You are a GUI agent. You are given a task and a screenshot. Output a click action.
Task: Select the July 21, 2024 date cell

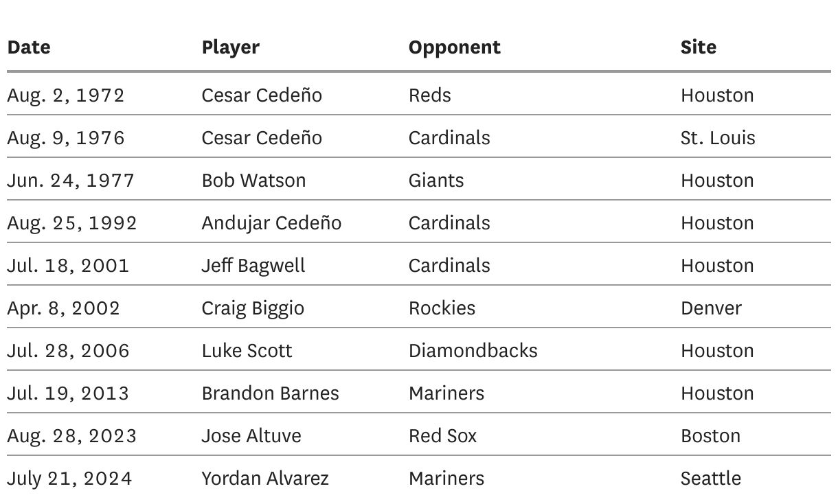(x=69, y=478)
